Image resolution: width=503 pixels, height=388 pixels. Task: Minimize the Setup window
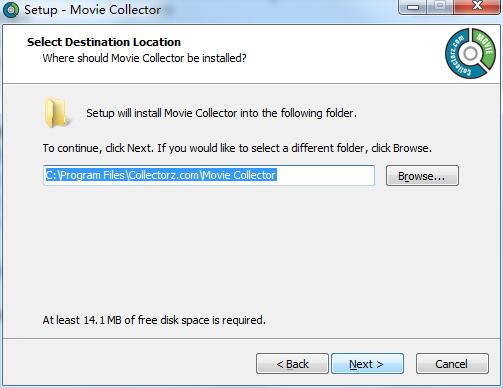[x=413, y=6]
